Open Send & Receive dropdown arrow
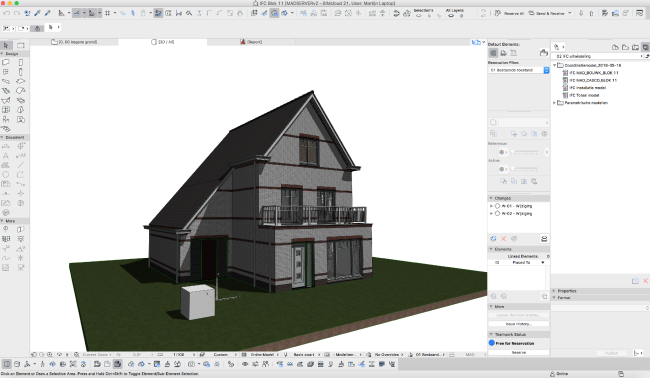Image resolution: width=650 pixels, height=378 pixels. (570, 13)
